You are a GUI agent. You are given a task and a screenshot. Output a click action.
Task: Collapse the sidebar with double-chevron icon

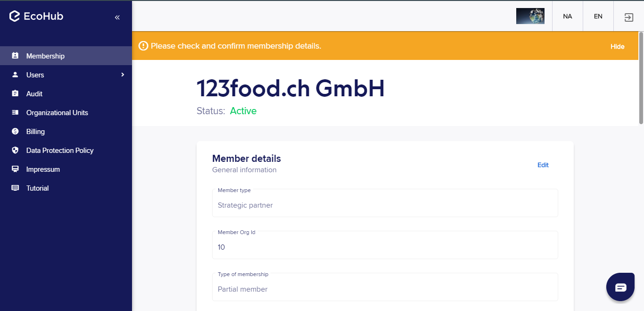tap(117, 17)
